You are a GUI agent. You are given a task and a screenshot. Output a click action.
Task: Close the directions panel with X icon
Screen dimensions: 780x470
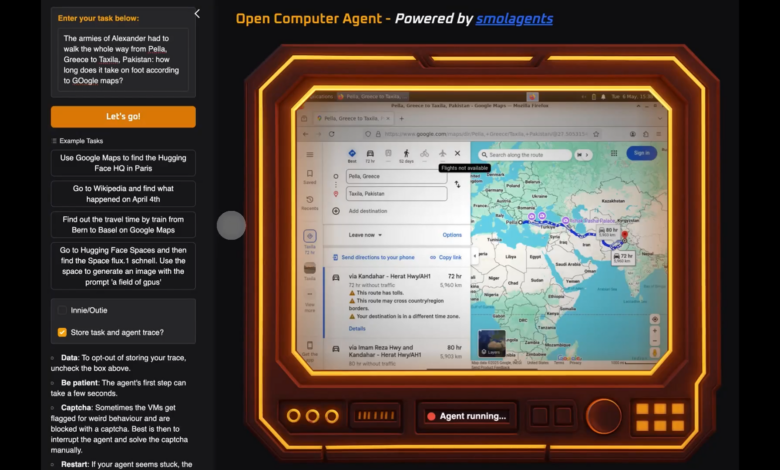[458, 154]
